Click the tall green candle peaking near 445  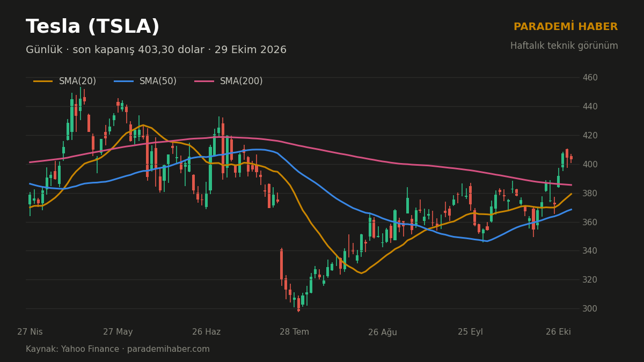tap(72, 115)
